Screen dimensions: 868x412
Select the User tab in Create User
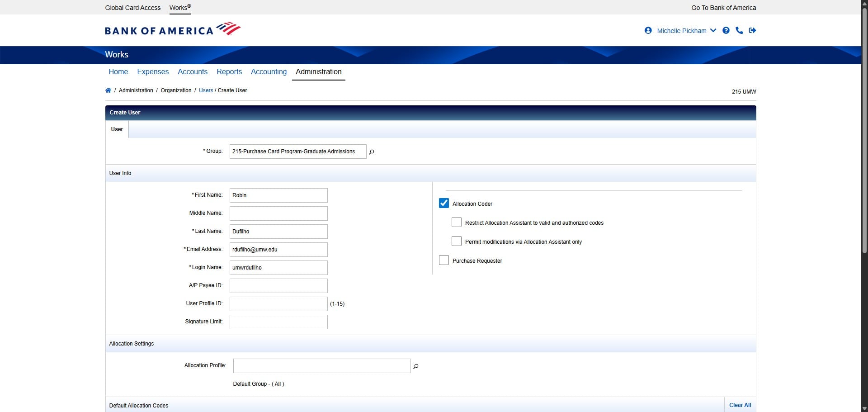116,129
